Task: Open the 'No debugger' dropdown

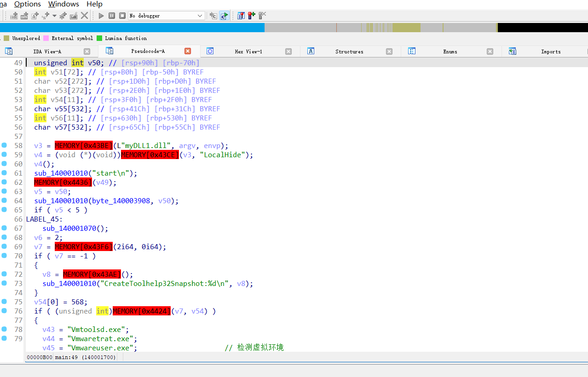Action: (167, 16)
